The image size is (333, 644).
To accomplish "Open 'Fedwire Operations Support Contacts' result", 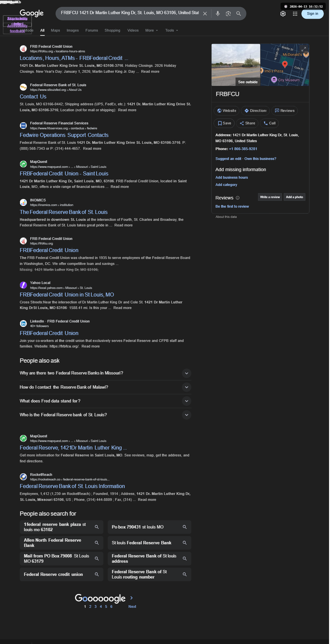I will pyautogui.click(x=64, y=135).
